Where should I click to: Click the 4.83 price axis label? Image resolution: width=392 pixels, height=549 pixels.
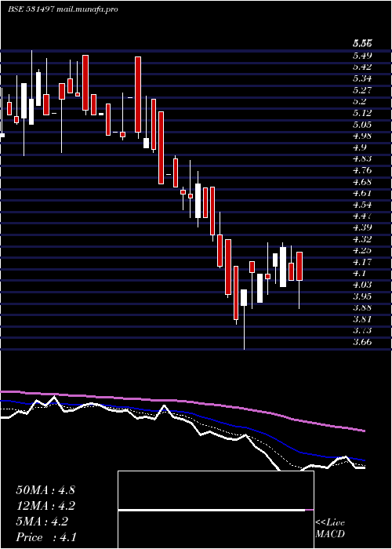coord(362,158)
